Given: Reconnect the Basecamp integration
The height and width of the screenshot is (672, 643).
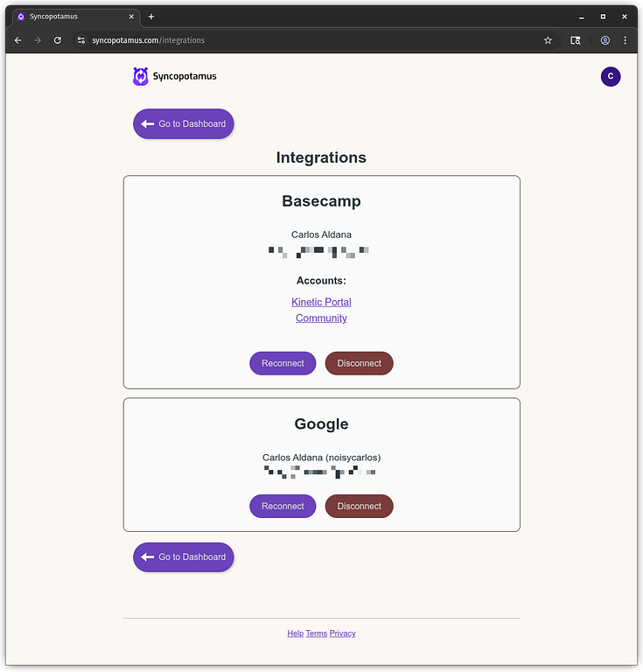Looking at the screenshot, I should point(283,363).
